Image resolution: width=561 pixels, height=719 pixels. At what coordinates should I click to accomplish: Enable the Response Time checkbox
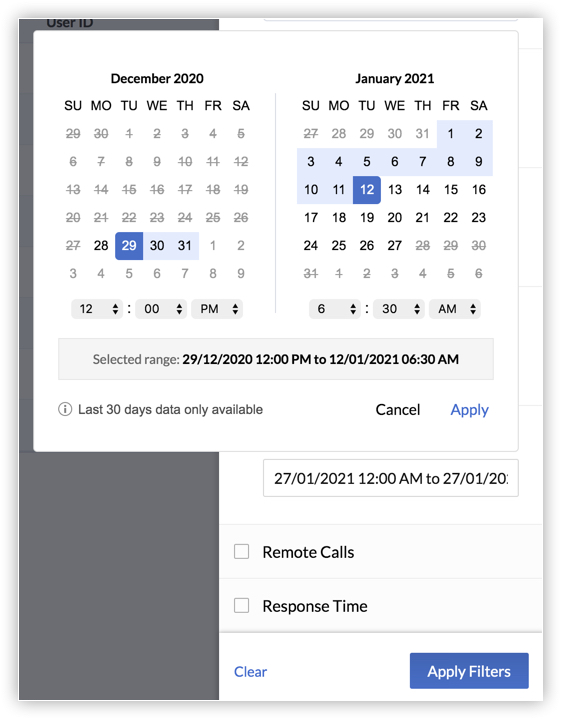pyautogui.click(x=241, y=605)
